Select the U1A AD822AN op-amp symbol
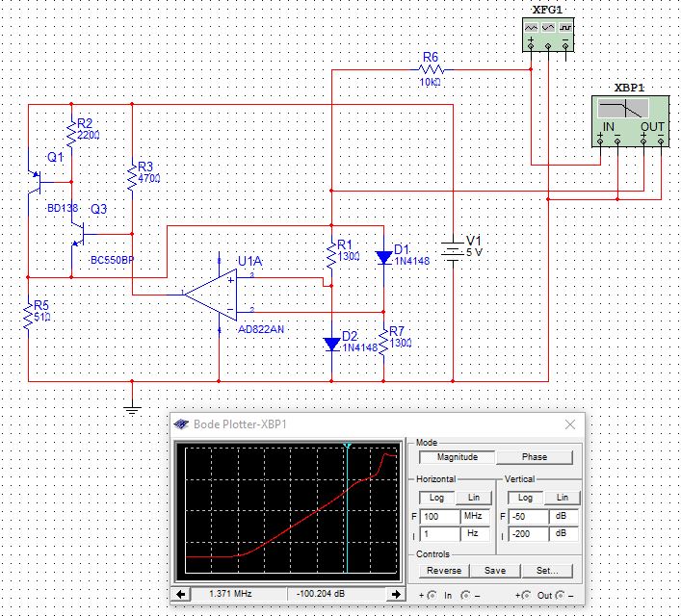This screenshot has height=616, width=681. pos(213,295)
